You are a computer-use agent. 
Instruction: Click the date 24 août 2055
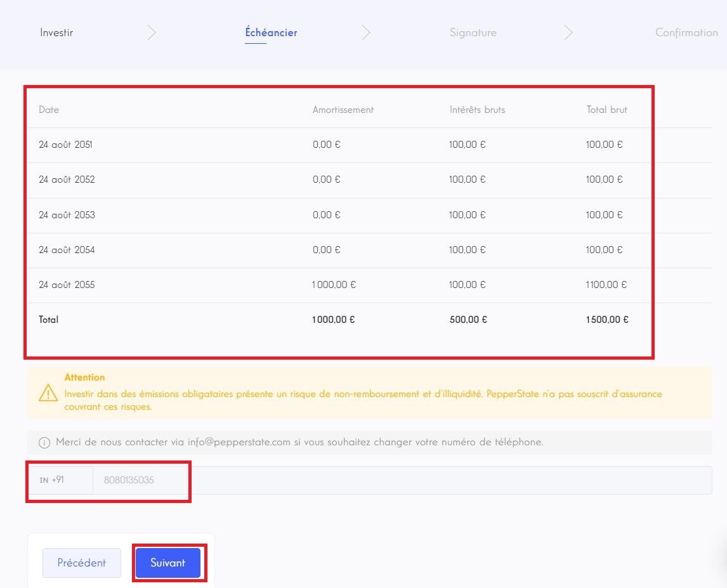point(67,285)
